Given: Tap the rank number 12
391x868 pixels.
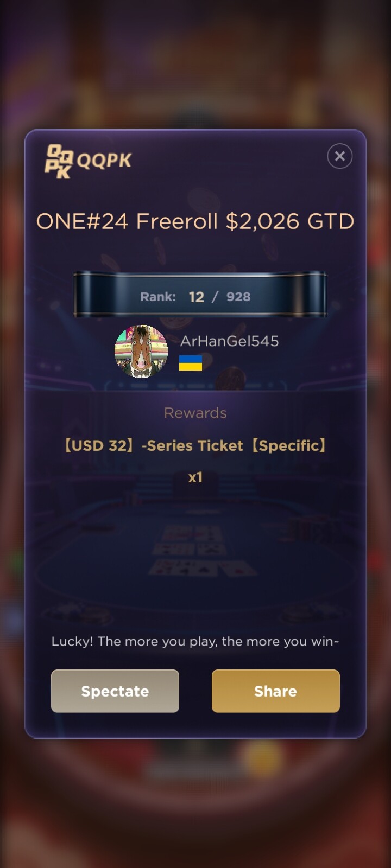Looking at the screenshot, I should tap(197, 297).
